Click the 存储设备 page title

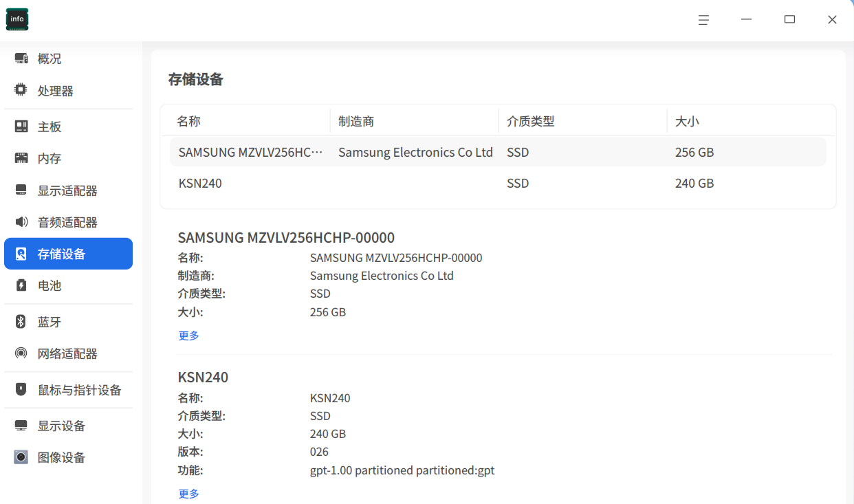pos(196,79)
